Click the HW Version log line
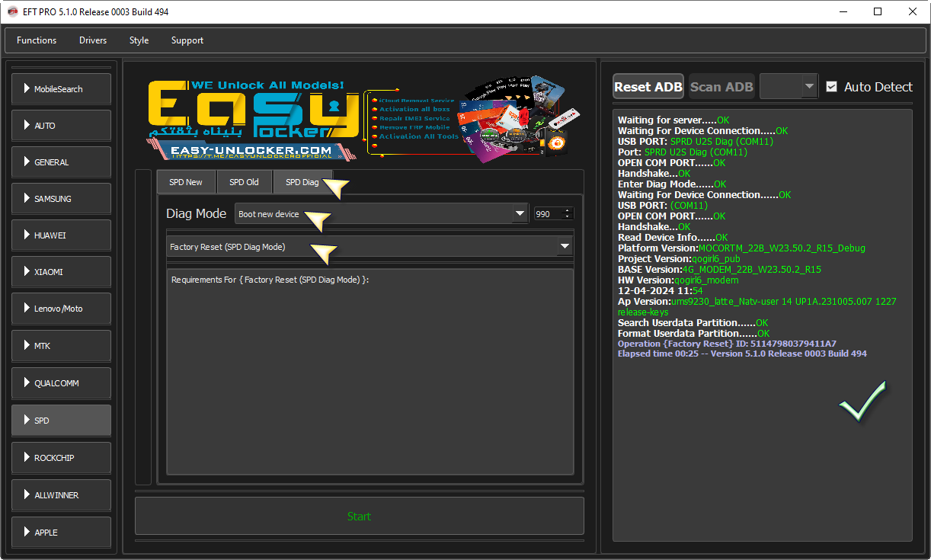The height and width of the screenshot is (560, 931). pos(678,280)
